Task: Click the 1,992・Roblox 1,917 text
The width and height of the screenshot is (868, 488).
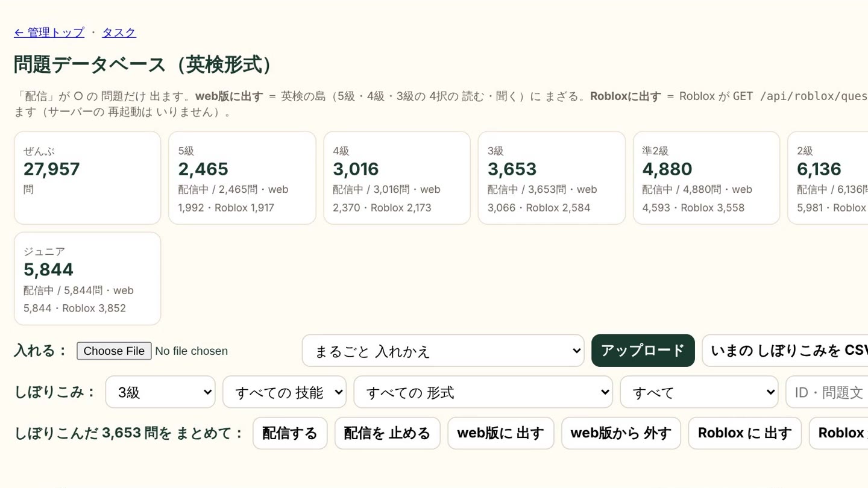Action: point(226,208)
